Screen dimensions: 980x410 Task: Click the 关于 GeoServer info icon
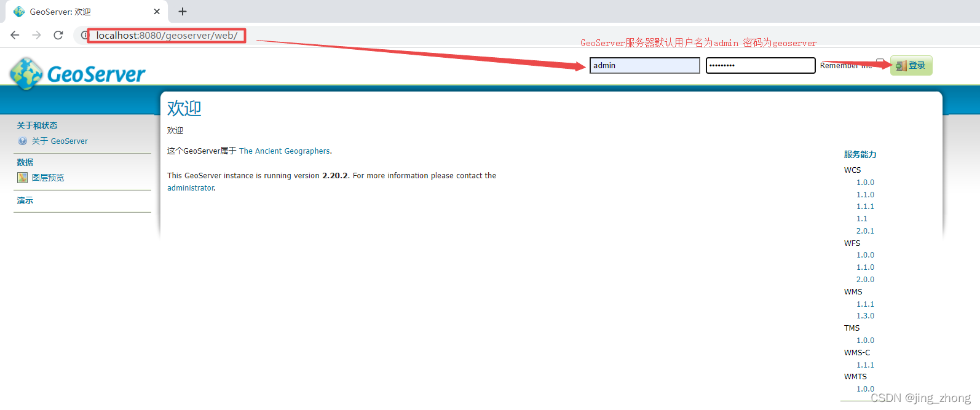point(23,141)
